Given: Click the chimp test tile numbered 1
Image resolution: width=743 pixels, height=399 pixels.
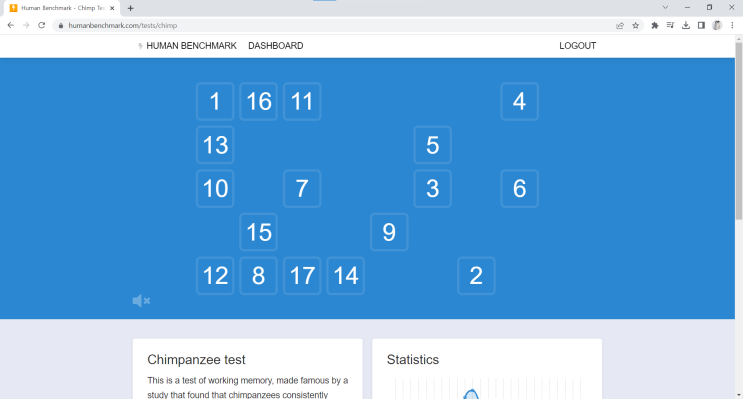Looking at the screenshot, I should pyautogui.click(x=215, y=101).
